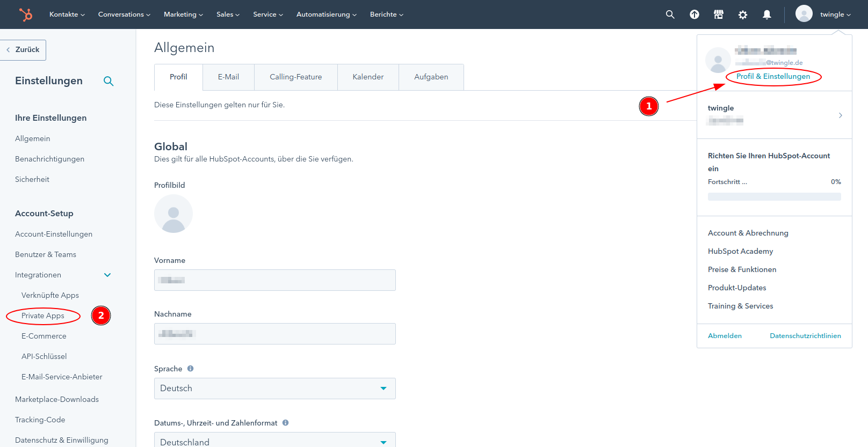
Task: Click the HubSpot sprocket logo
Action: (25, 14)
